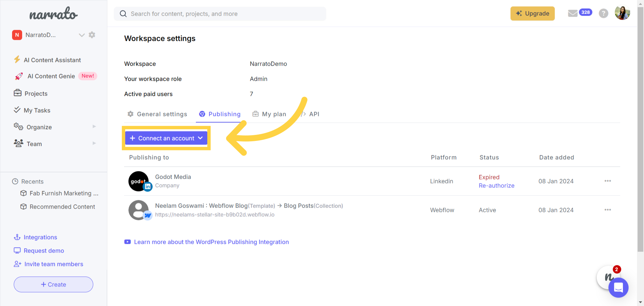This screenshot has width=644, height=306.
Task: Open the user profile avatar
Action: coord(622,13)
